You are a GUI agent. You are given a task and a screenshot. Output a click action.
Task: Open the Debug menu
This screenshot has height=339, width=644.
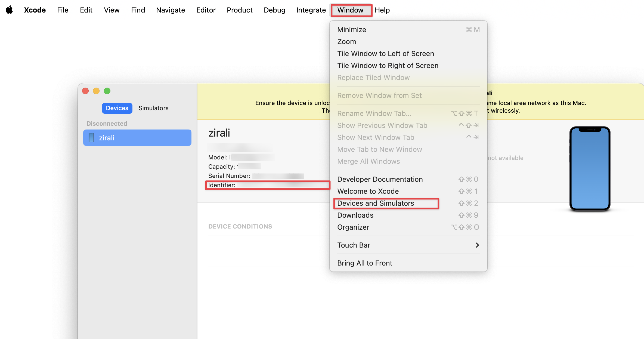tap(274, 10)
